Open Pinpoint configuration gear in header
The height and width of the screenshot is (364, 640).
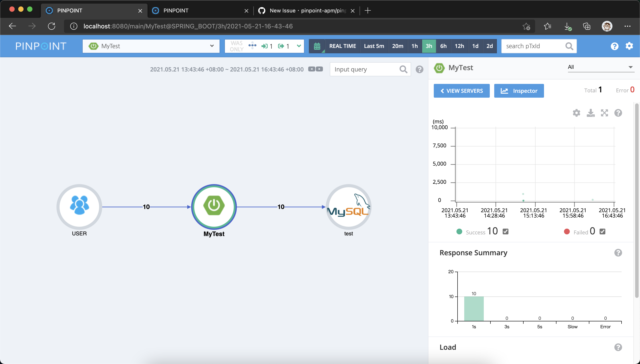(629, 46)
